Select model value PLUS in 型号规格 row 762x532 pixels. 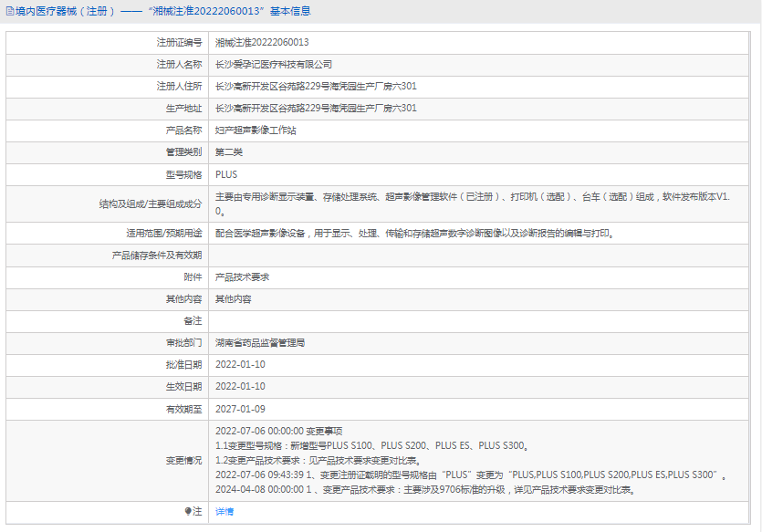226,174
